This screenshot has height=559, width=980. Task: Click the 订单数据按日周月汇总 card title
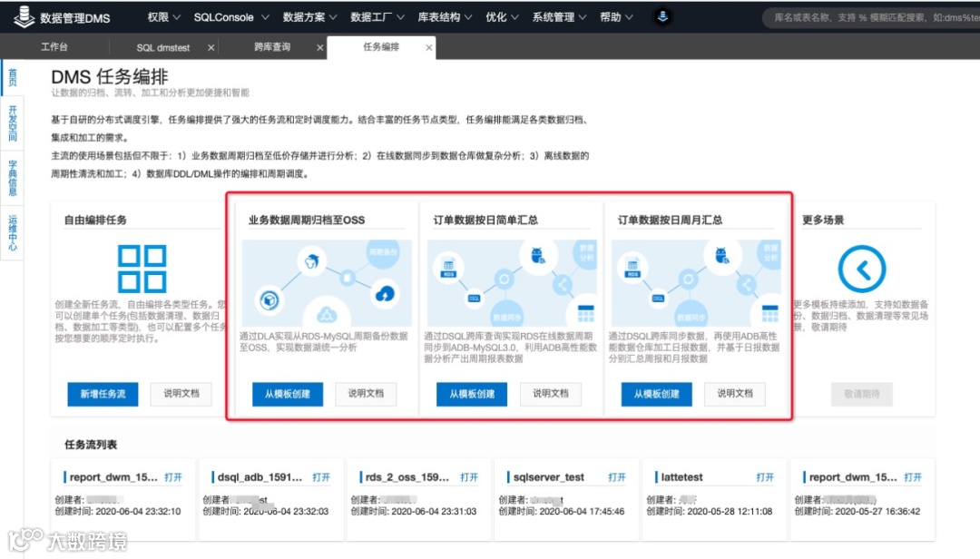(x=670, y=221)
